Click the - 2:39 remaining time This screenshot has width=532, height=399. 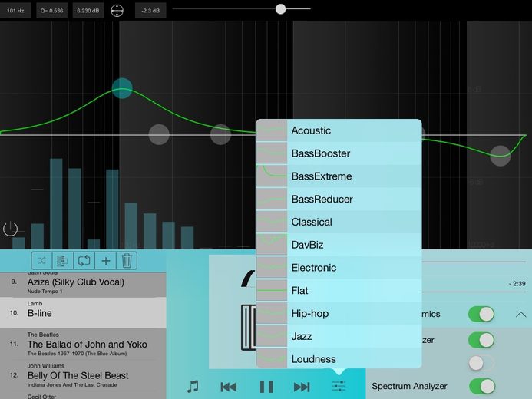point(517,284)
